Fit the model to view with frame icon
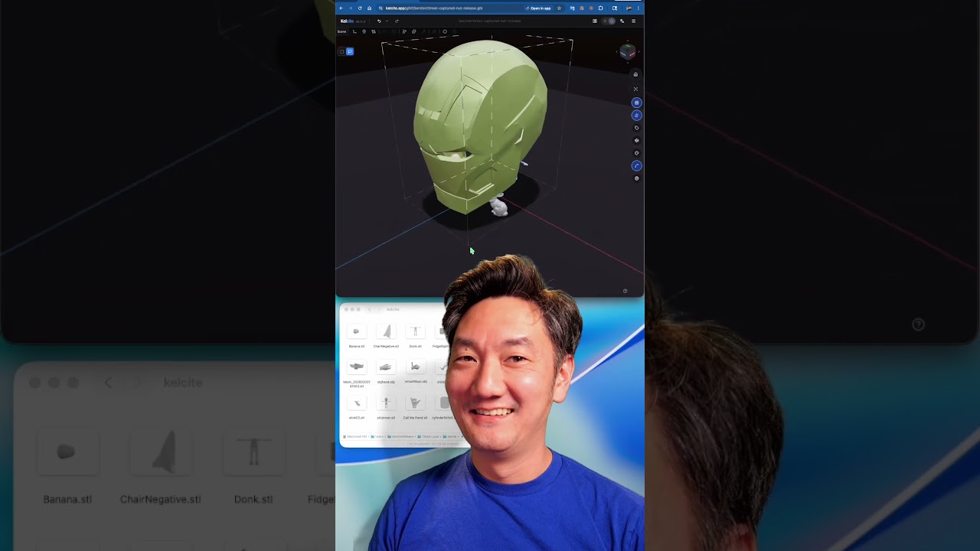The width and height of the screenshot is (980, 551). click(x=635, y=89)
